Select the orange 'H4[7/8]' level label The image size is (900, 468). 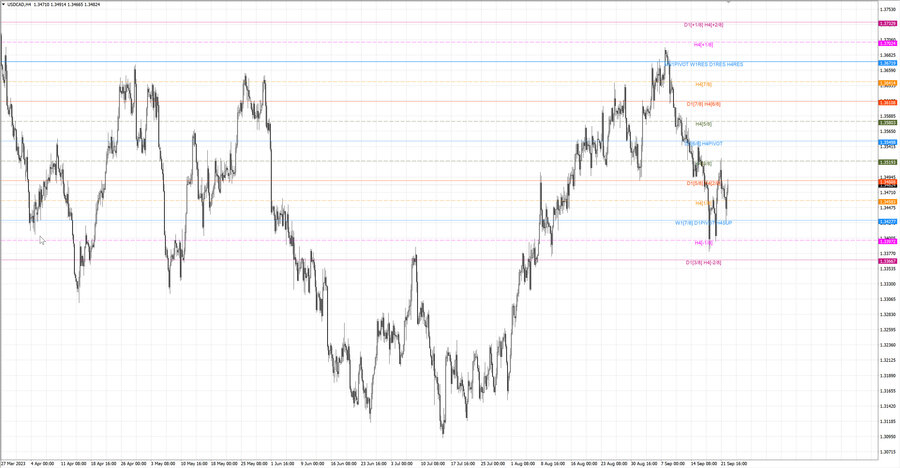(703, 84)
